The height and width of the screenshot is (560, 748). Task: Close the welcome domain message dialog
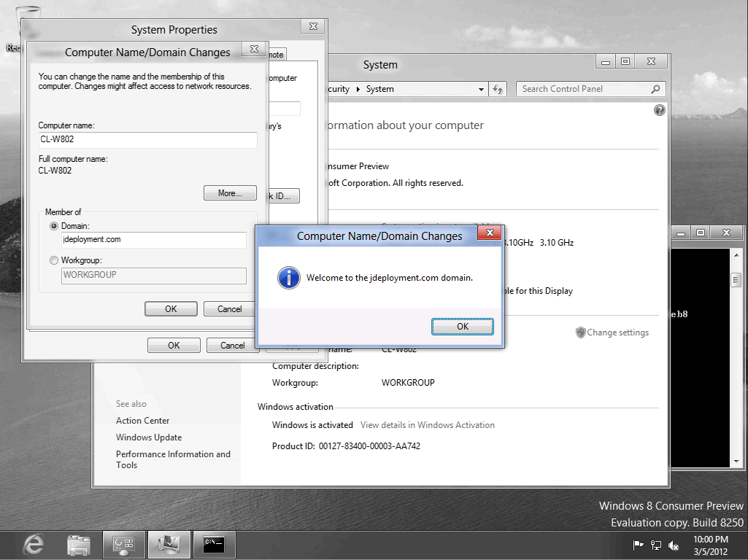click(x=489, y=233)
